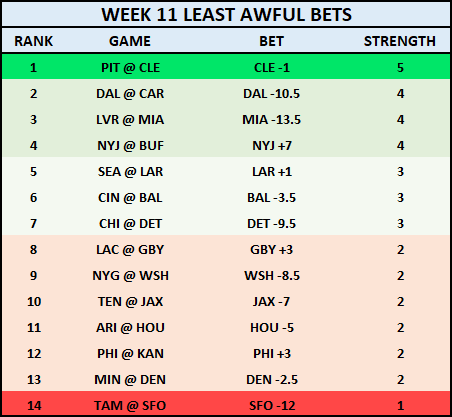Click the SEA @ LAR game cell
Screen dimensions: 452x417
[x=130, y=172]
